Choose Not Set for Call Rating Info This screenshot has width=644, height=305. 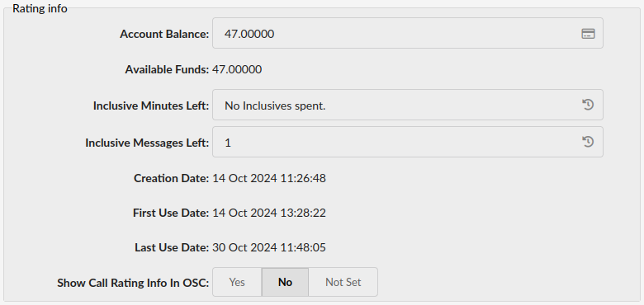343,282
